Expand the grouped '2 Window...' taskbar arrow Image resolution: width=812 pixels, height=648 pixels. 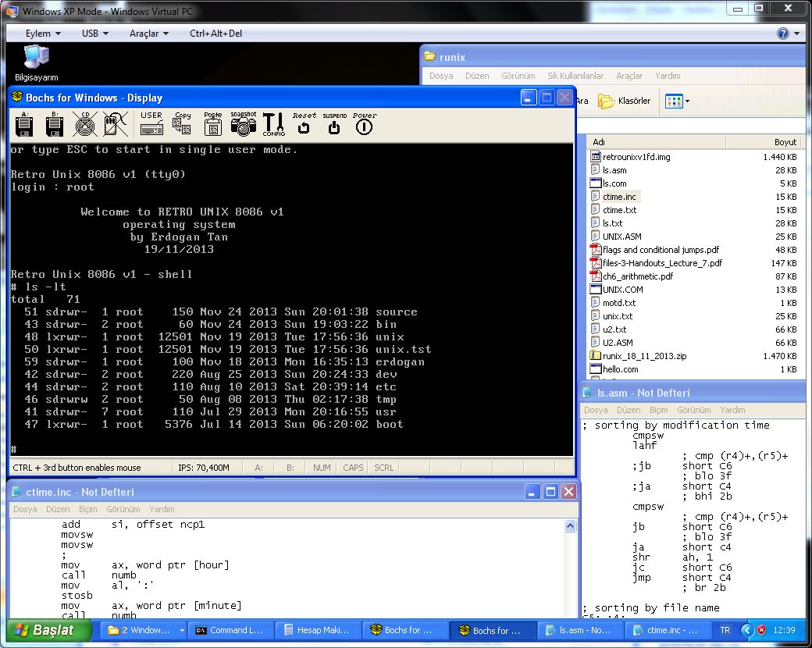(x=182, y=630)
